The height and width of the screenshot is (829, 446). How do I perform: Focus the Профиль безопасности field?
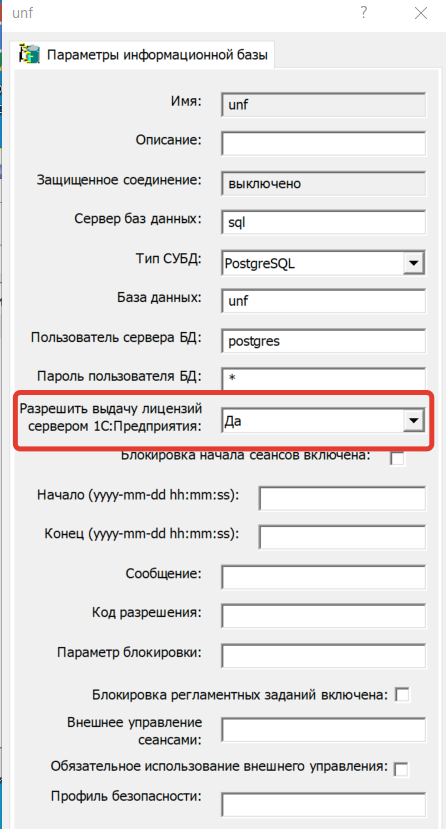click(323, 804)
